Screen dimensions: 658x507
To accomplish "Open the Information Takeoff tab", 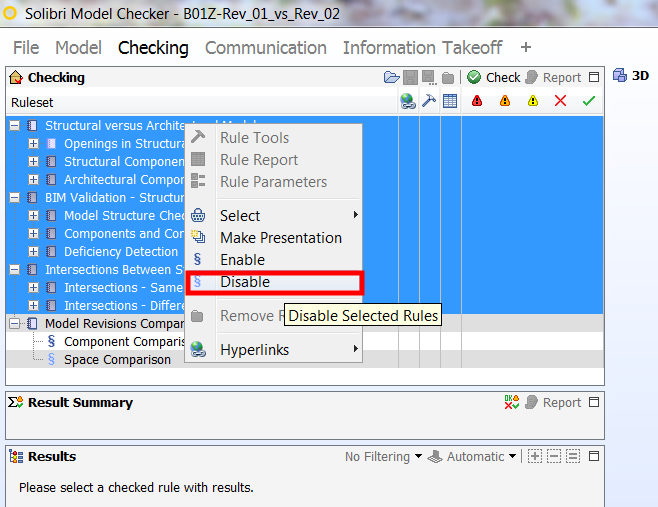I will point(423,48).
